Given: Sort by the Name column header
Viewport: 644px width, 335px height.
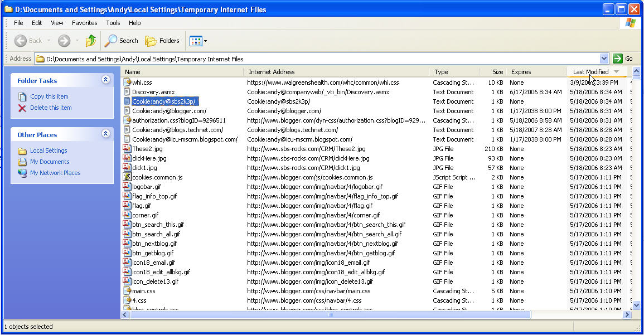Looking at the screenshot, I should [182, 72].
